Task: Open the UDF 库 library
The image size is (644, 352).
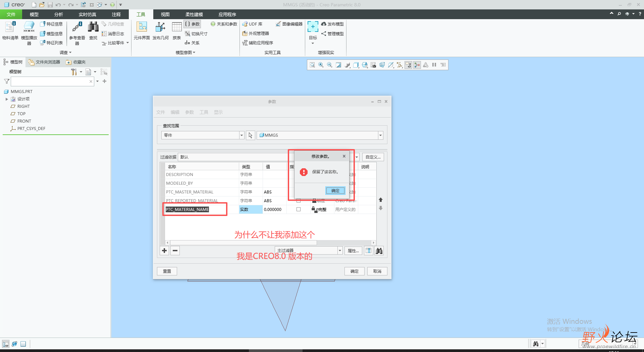Action: pyautogui.click(x=252, y=24)
